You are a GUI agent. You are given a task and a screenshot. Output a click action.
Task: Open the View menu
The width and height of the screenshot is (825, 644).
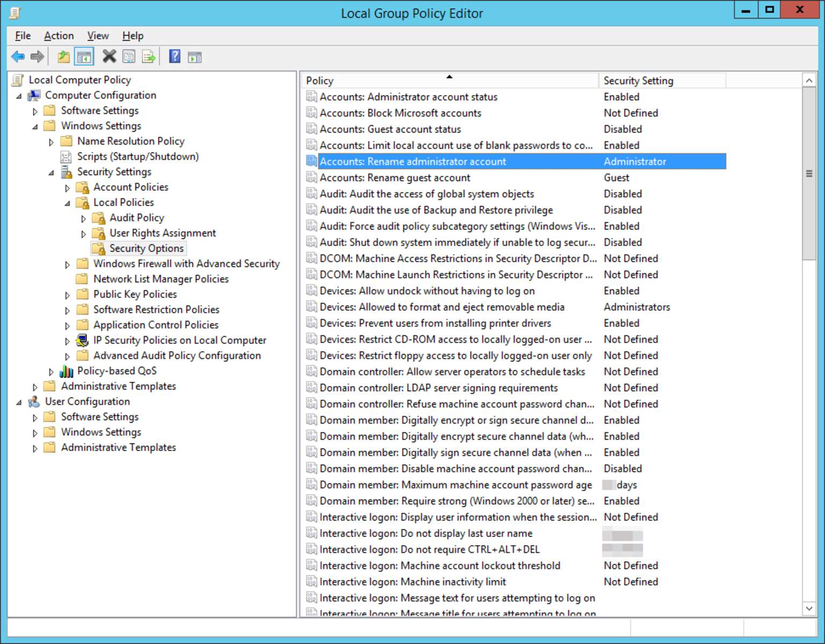coord(97,35)
